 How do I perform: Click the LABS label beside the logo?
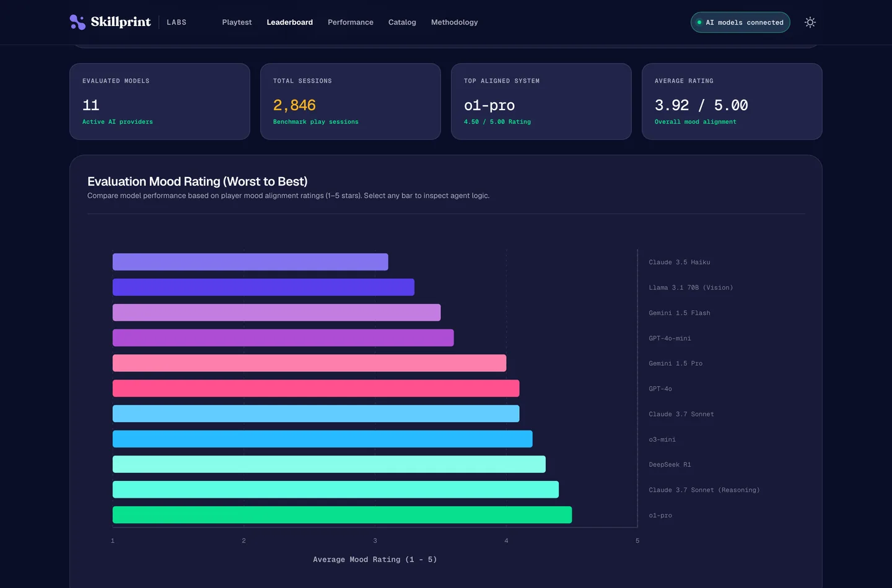(177, 22)
